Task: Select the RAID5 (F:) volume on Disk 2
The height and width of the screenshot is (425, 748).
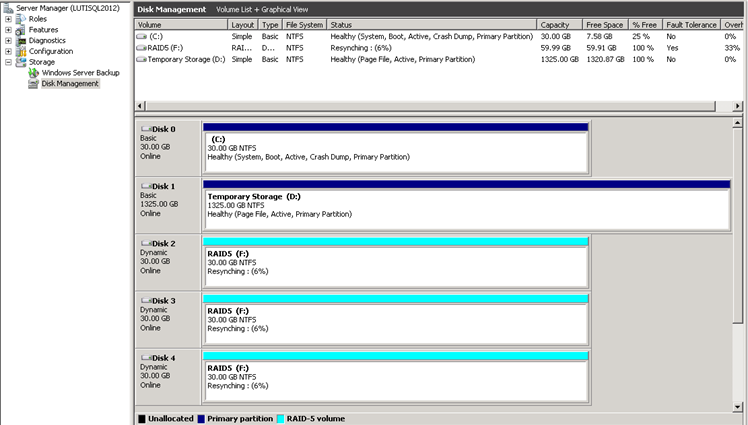Action: [396, 263]
